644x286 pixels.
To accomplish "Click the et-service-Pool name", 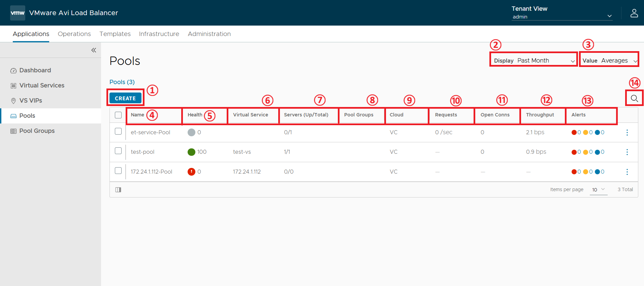I will click(x=151, y=133).
